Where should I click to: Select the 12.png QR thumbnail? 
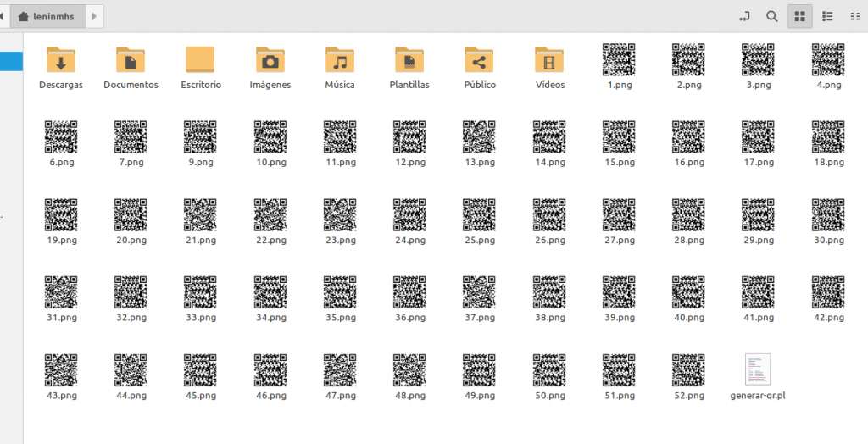409,137
